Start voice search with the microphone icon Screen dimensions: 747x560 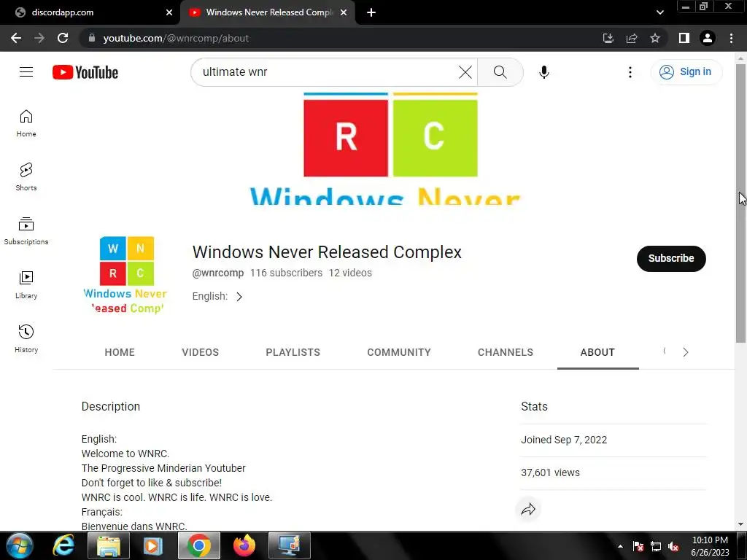(543, 72)
